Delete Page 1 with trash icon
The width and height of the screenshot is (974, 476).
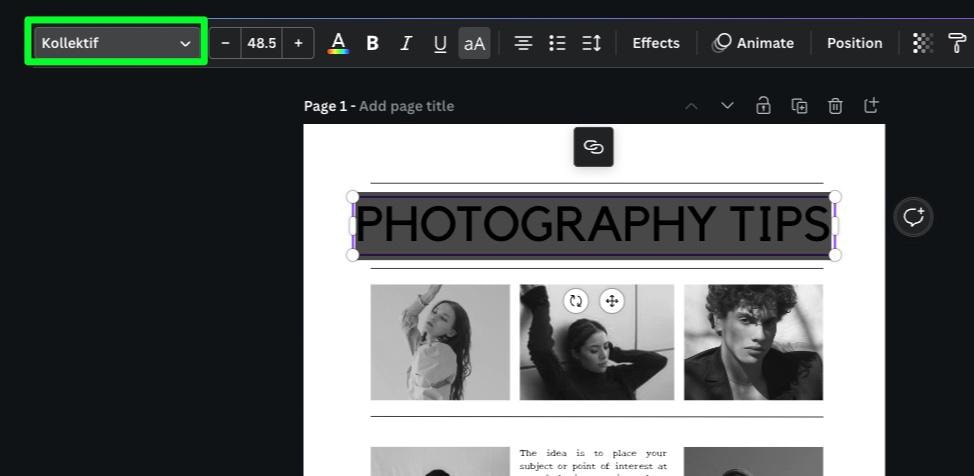(x=835, y=106)
